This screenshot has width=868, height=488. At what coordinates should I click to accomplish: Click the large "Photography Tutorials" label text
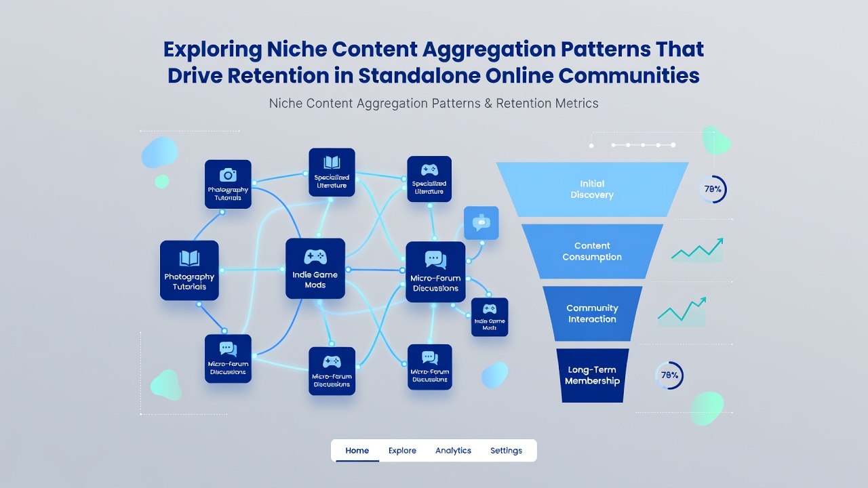189,281
